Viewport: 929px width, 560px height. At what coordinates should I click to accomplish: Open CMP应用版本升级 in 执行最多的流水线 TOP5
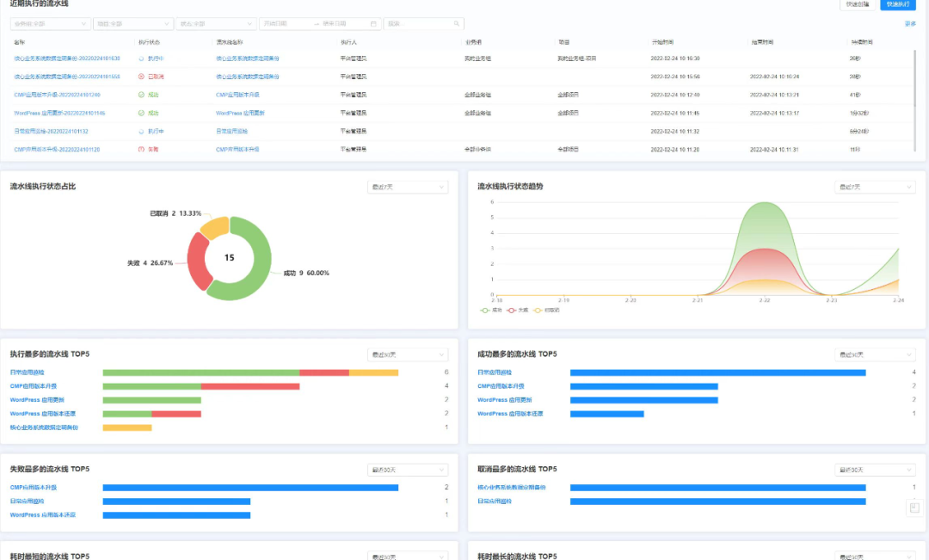34,385
